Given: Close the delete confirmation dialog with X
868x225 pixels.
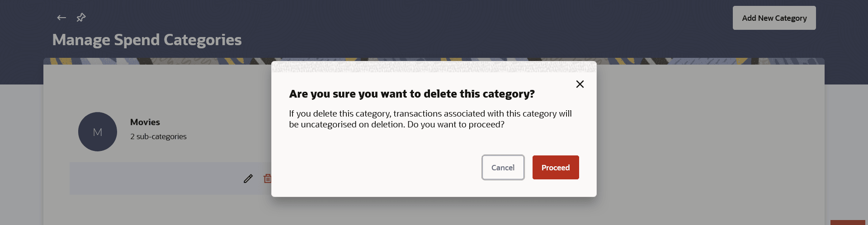Looking at the screenshot, I should tap(580, 84).
